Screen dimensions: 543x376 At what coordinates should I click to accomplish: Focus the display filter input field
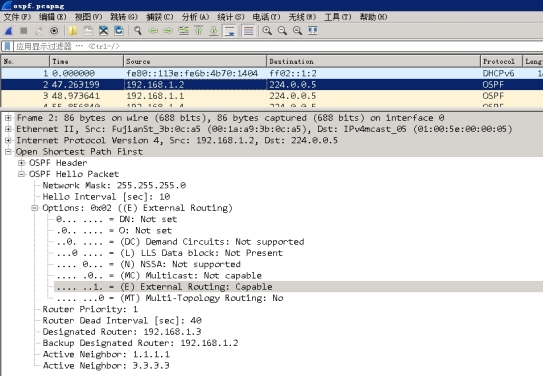(277, 46)
